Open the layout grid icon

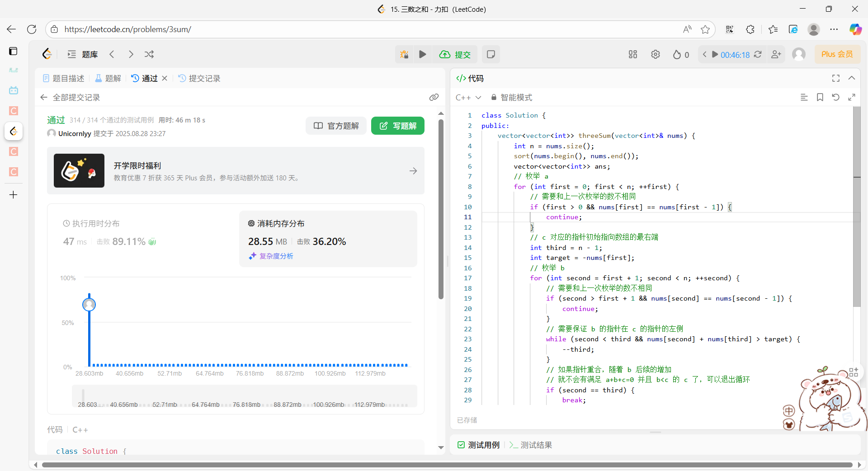(633, 54)
